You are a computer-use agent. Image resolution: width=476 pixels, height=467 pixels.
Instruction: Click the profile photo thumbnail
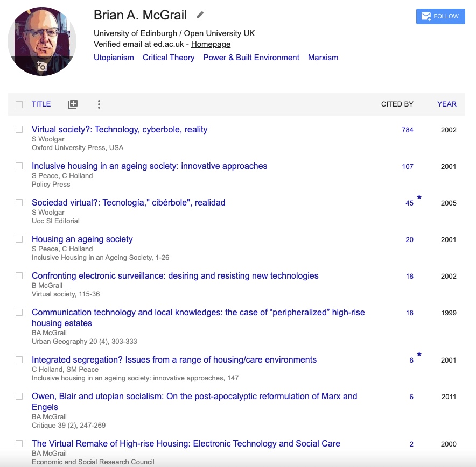pyautogui.click(x=42, y=38)
